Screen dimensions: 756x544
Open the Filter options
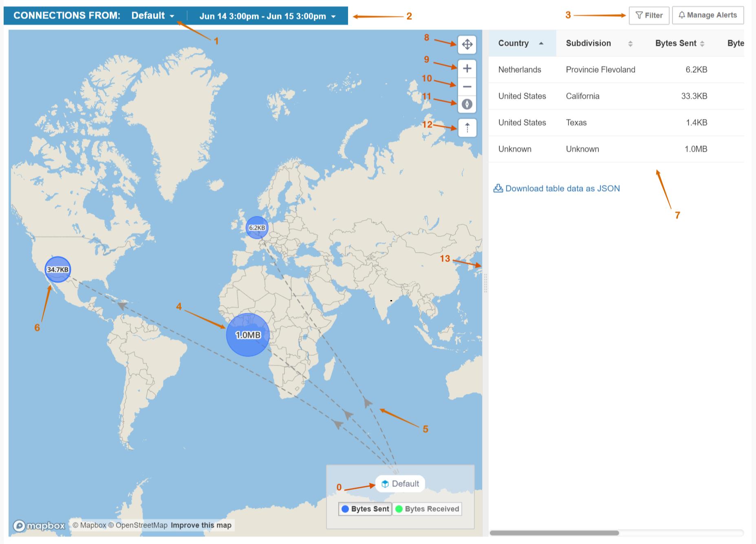pos(649,15)
